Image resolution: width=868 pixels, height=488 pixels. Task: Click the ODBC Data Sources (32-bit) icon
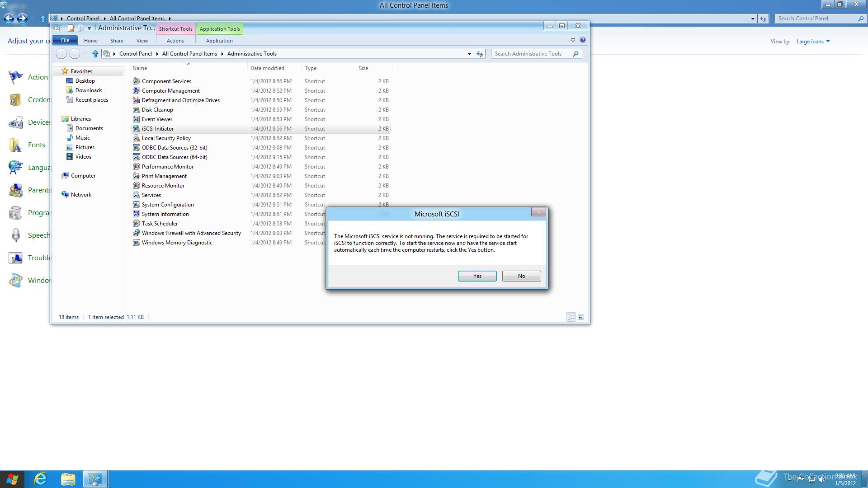136,148
